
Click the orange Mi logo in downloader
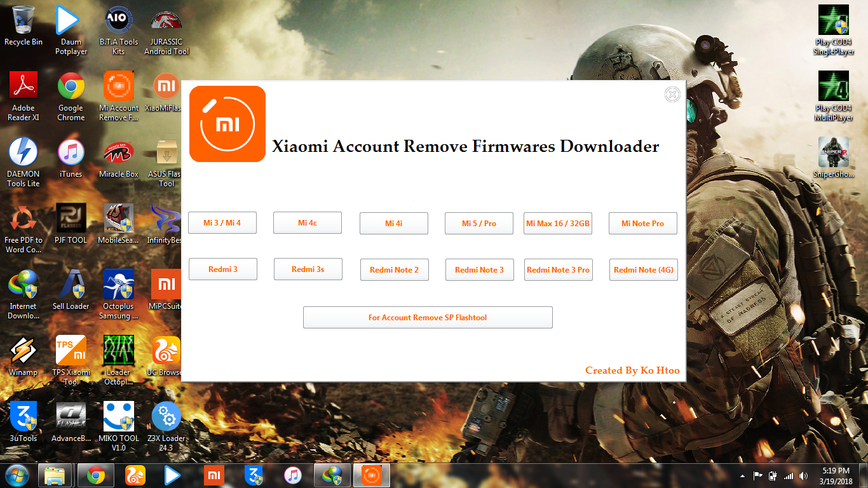(227, 124)
